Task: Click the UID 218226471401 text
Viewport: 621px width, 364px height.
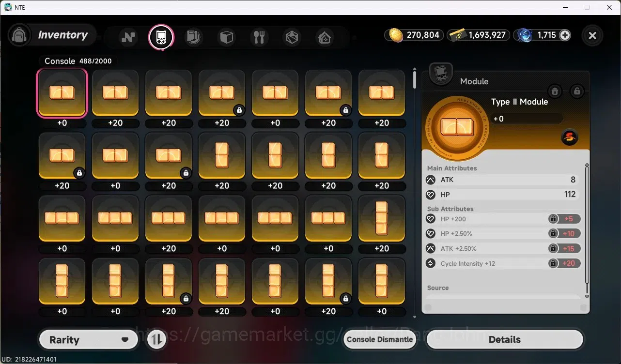Action: coord(29,360)
